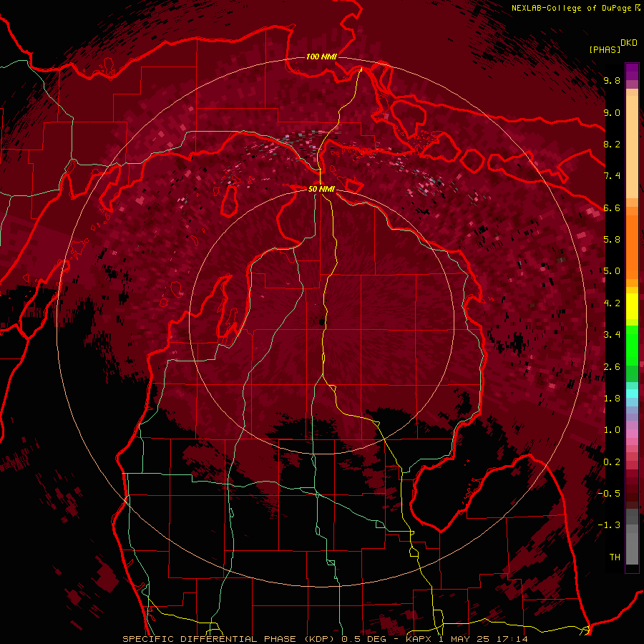Select the 1.8 value on the color scale

pos(612,399)
